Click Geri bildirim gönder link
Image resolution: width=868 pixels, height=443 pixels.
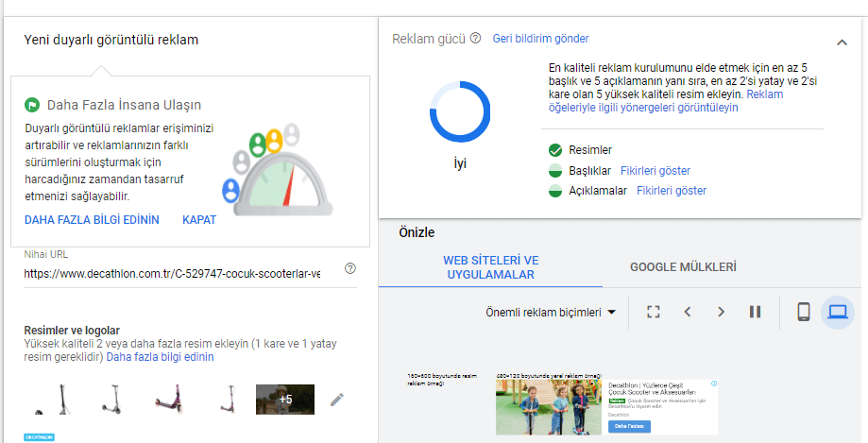tap(540, 39)
